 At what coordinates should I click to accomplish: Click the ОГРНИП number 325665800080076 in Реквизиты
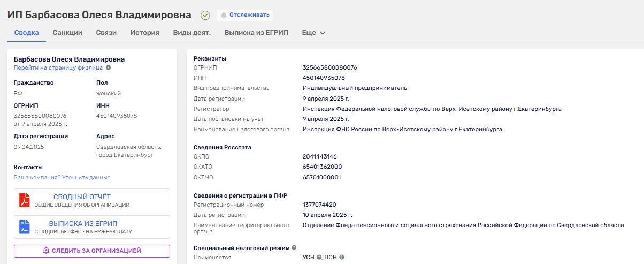(329, 67)
